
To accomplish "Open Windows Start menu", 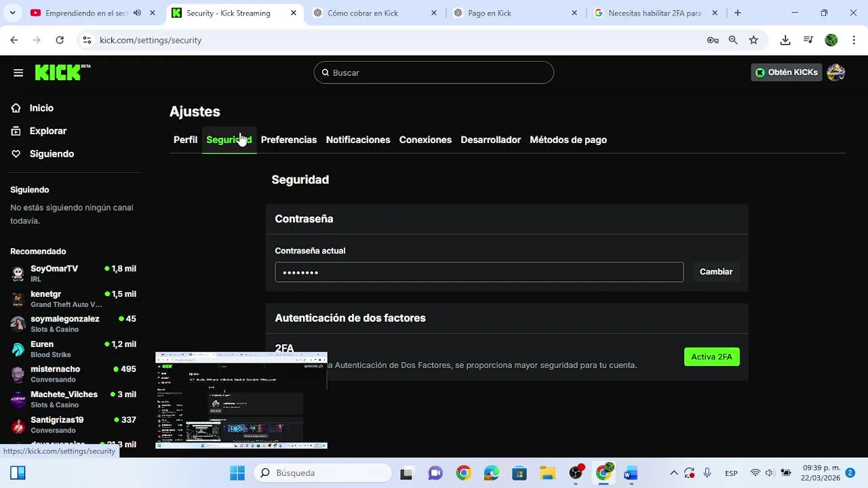I will pos(237,473).
